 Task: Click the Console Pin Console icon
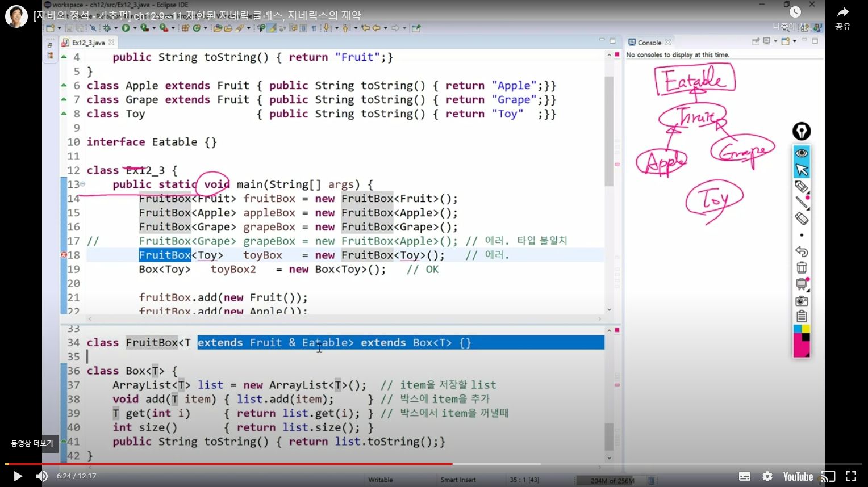coord(756,41)
